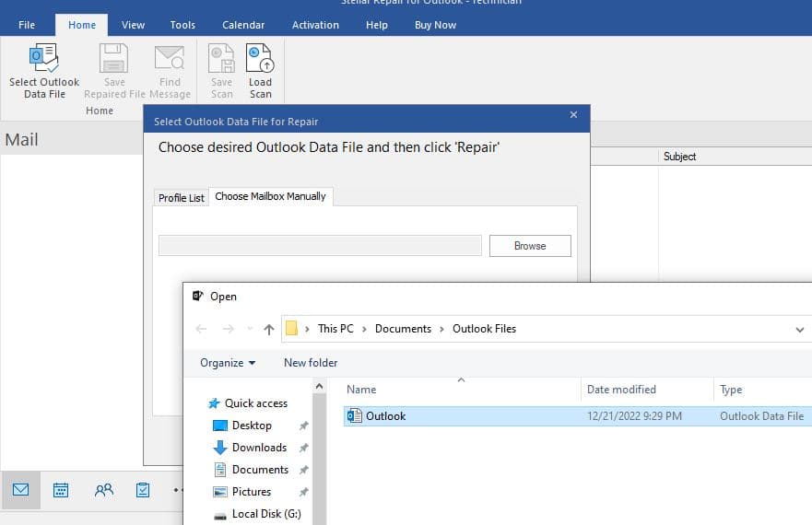Click This PC in the breadcrumb
This screenshot has width=812, height=525.
335,329
